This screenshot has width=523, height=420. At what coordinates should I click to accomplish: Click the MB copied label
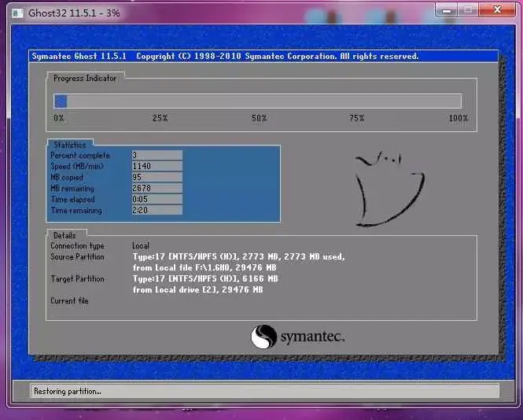tap(67, 178)
